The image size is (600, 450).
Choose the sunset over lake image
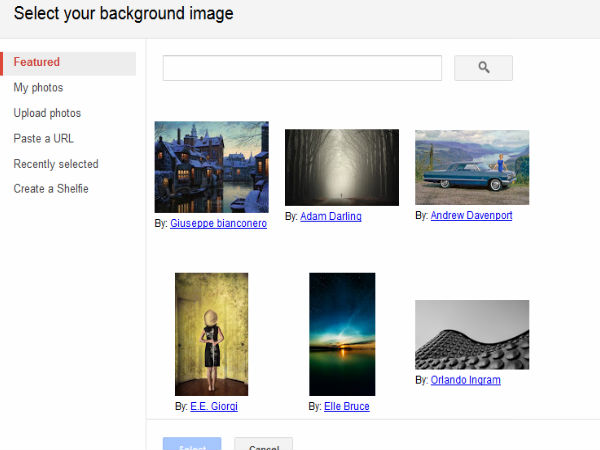tap(341, 334)
